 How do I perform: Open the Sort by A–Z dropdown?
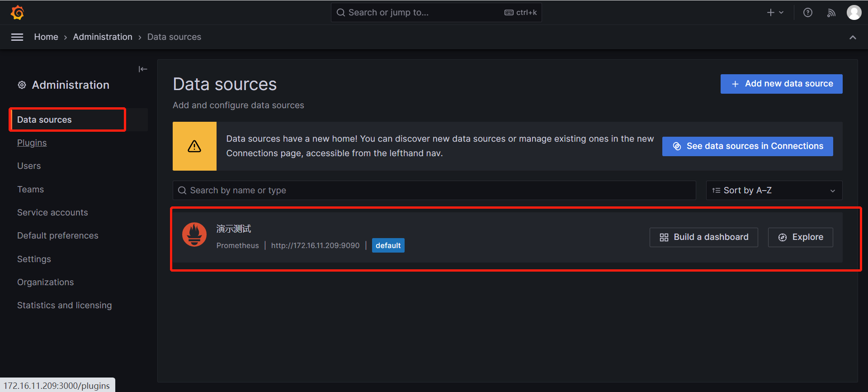pyautogui.click(x=774, y=191)
